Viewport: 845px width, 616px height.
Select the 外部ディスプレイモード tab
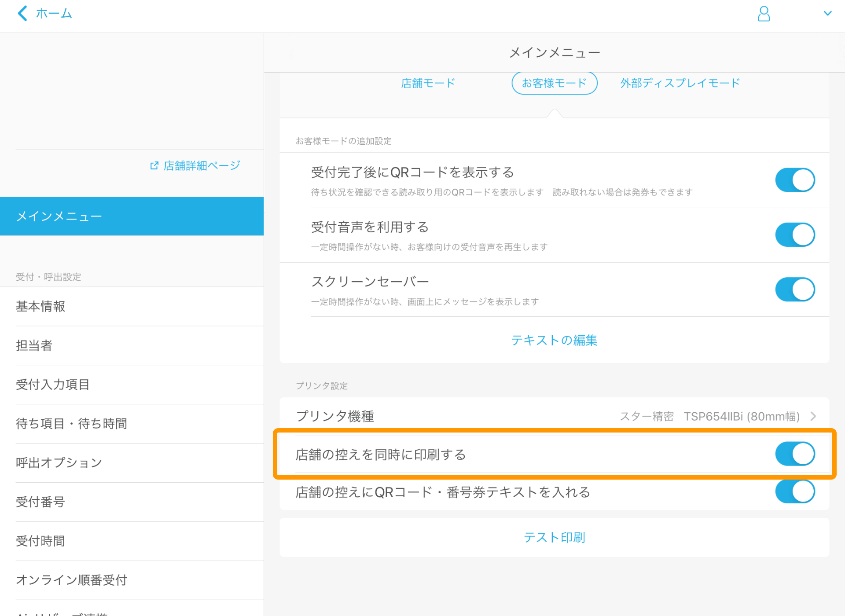(680, 83)
